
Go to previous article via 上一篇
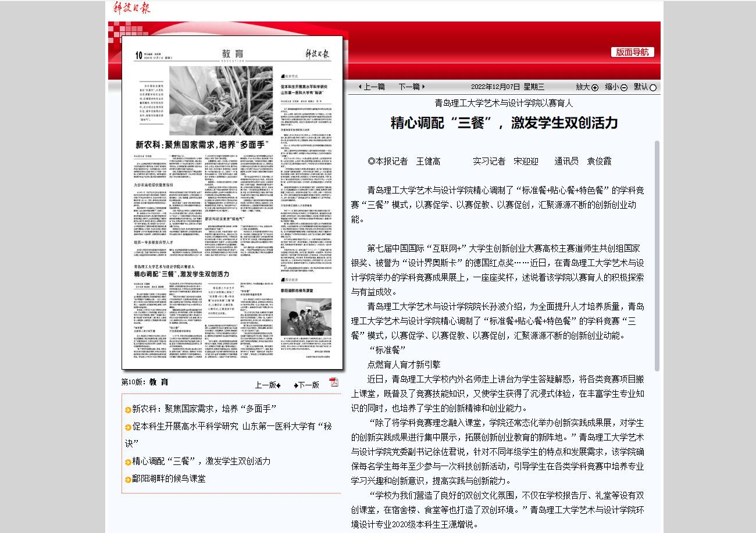pos(372,87)
